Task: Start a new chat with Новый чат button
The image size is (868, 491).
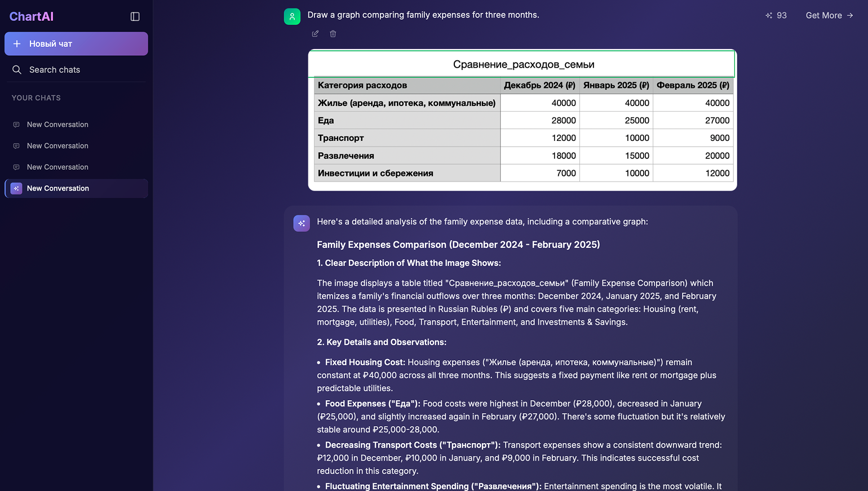Action: (76, 43)
